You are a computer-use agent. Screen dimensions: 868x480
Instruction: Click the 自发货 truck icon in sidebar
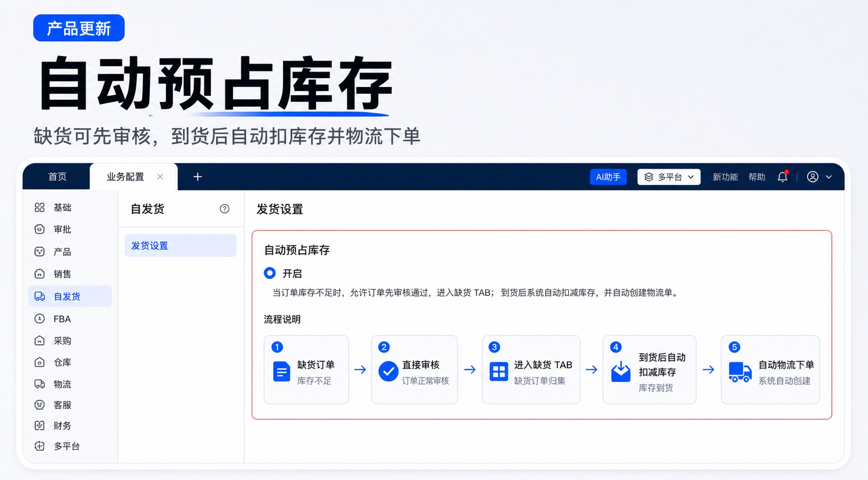point(40,296)
